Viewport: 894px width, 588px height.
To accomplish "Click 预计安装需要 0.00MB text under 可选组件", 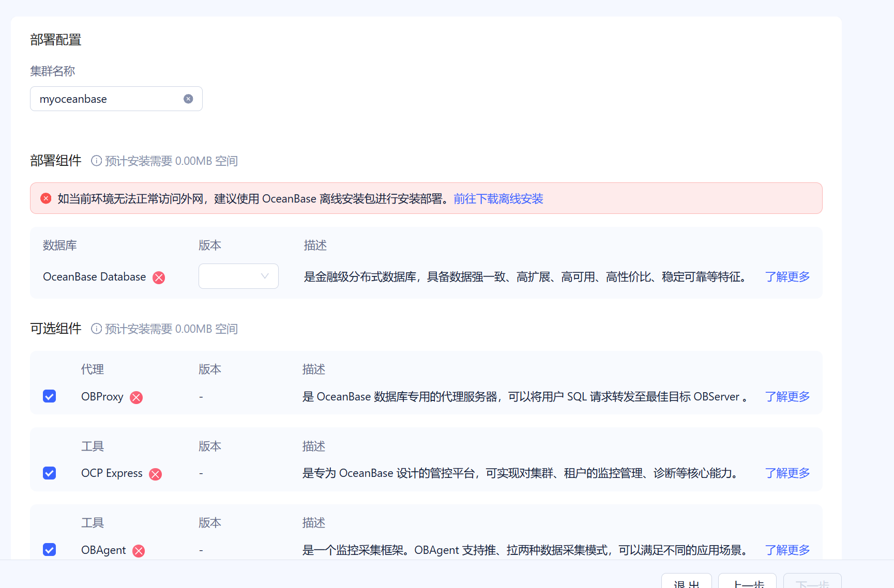I will (171, 329).
